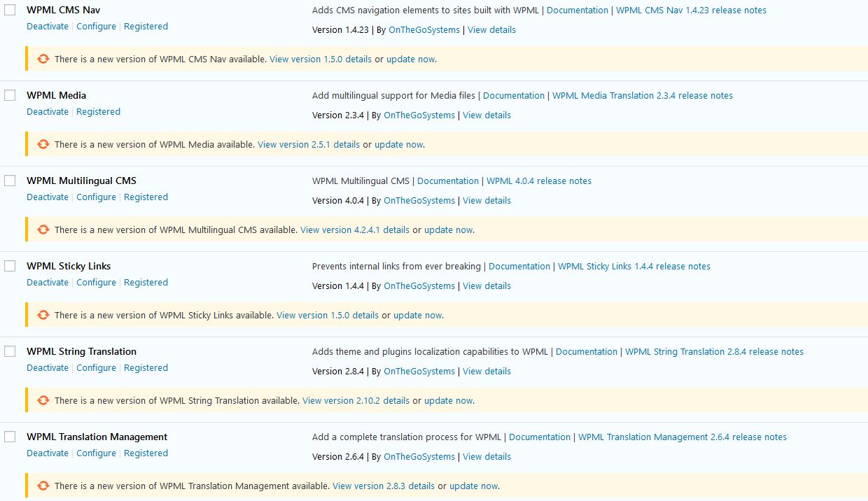Open WPML 4.0.4 release notes
868x501 pixels.
[539, 181]
